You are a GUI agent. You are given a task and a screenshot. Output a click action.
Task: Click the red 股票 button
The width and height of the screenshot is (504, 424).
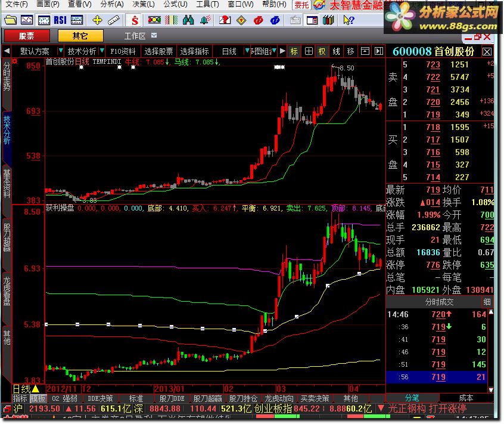pyautogui.click(x=27, y=36)
